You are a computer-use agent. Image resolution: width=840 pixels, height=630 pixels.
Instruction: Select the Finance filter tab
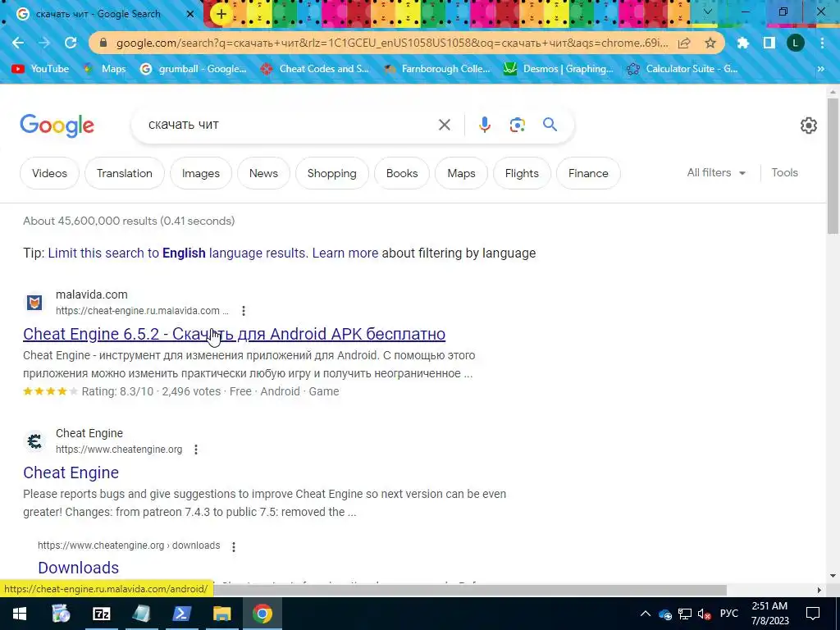tap(588, 173)
